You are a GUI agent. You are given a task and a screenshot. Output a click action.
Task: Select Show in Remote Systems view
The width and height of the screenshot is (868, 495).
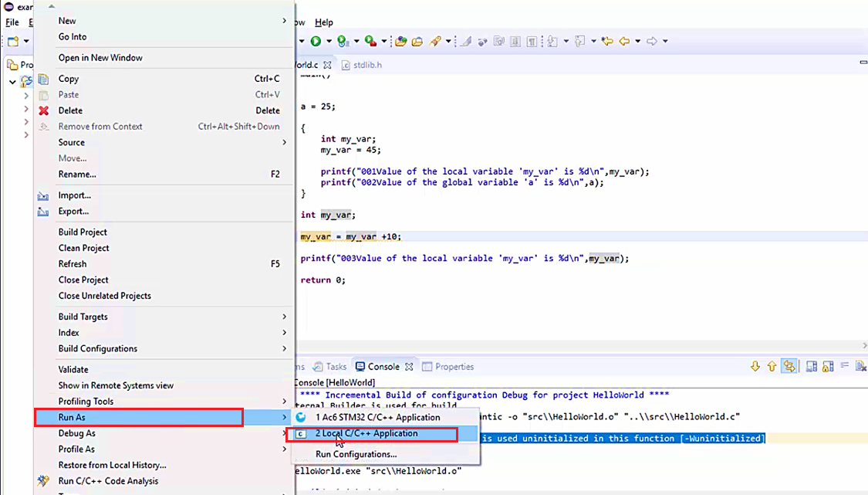(x=164, y=385)
